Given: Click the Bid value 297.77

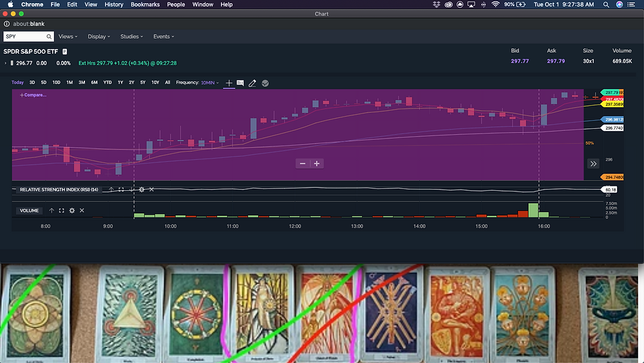Looking at the screenshot, I should pyautogui.click(x=520, y=61).
